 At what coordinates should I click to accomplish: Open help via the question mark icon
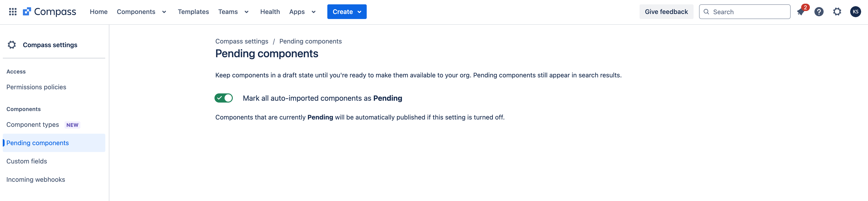pyautogui.click(x=819, y=11)
